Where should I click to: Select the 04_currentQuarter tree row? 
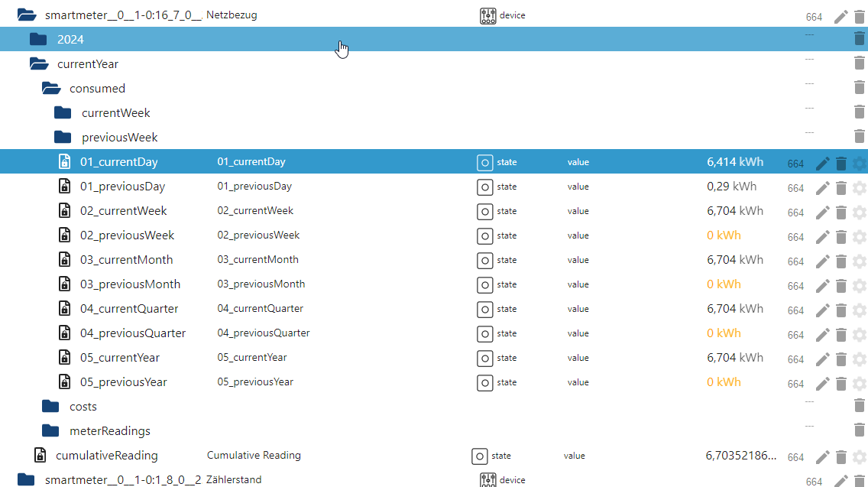434,308
